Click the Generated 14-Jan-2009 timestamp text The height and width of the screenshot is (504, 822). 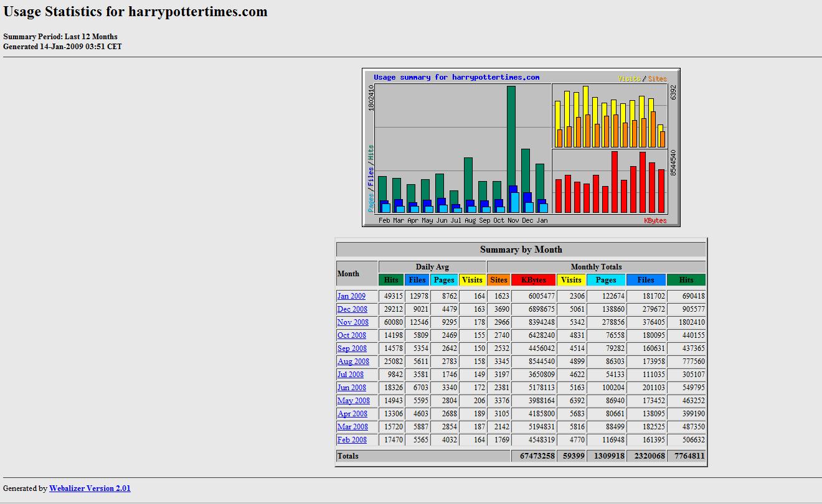(x=62, y=47)
